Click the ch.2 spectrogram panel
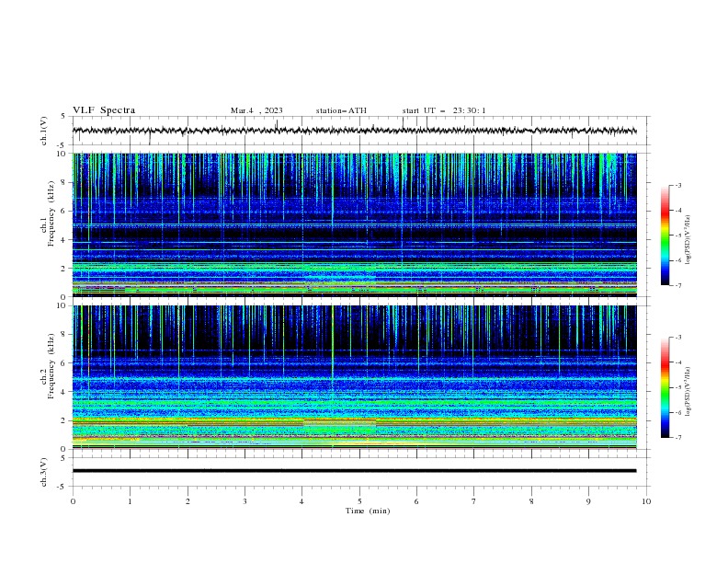Screen dimensions: 728x563 pos(354,377)
